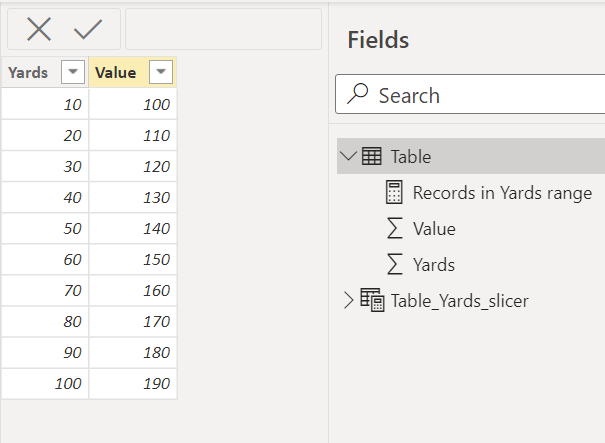
Task: Select the Table_Yards_slicer table entry
Action: [x=460, y=301]
